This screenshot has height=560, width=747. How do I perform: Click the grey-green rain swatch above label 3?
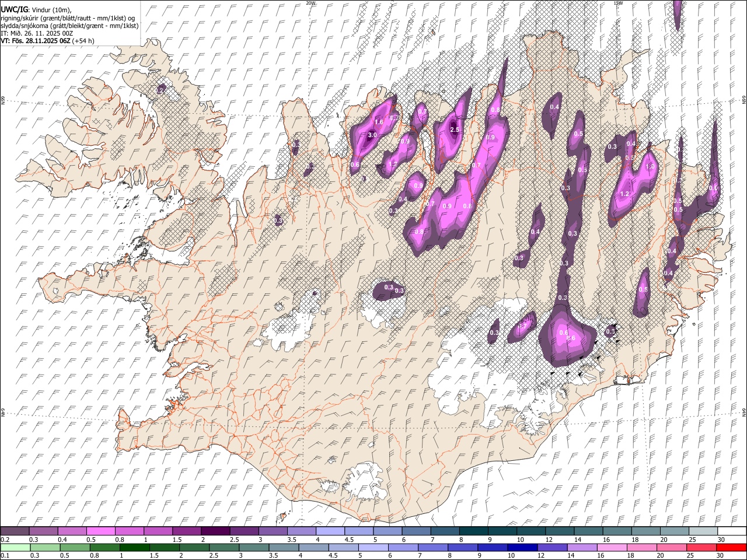[x=254, y=547]
